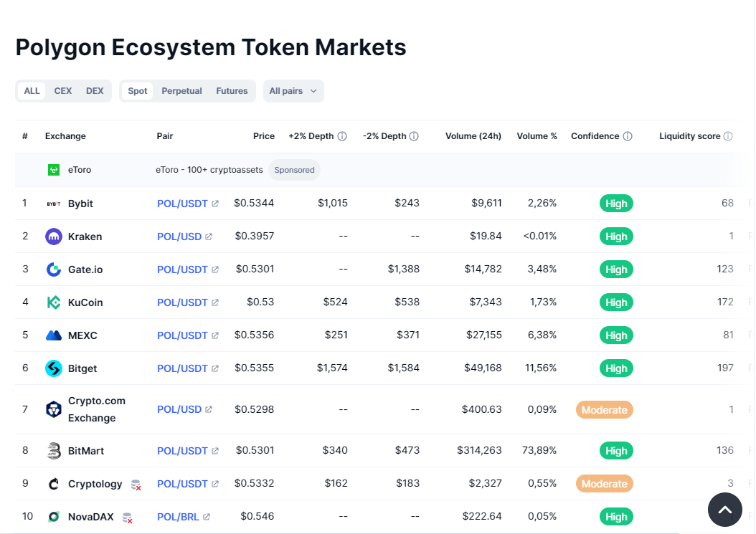756x534 pixels.
Task: Open the POL/BRL pair link for NovaDAX
Action: tap(178, 517)
